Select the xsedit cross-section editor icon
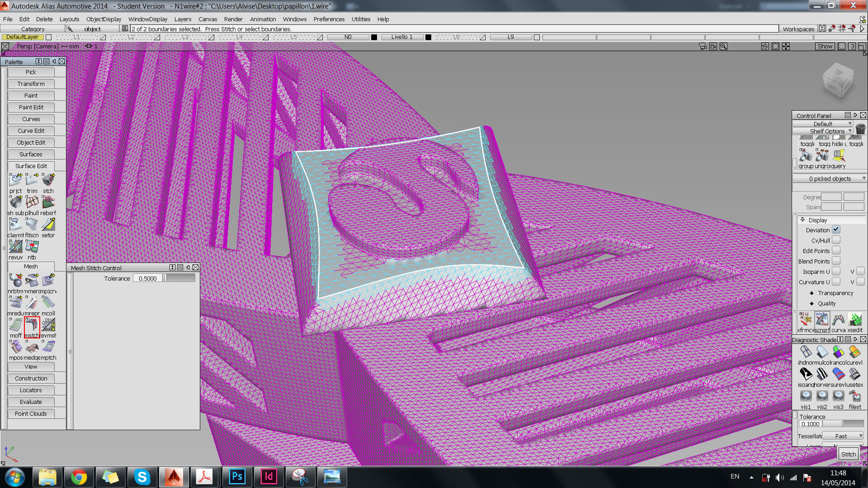 tap(855, 319)
